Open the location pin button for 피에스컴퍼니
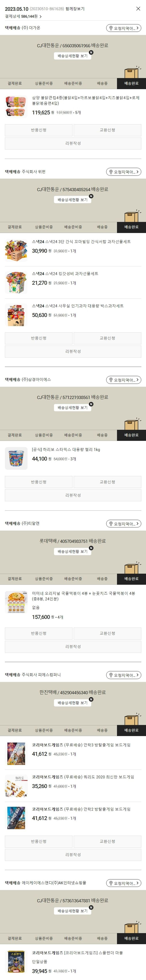 point(124,675)
